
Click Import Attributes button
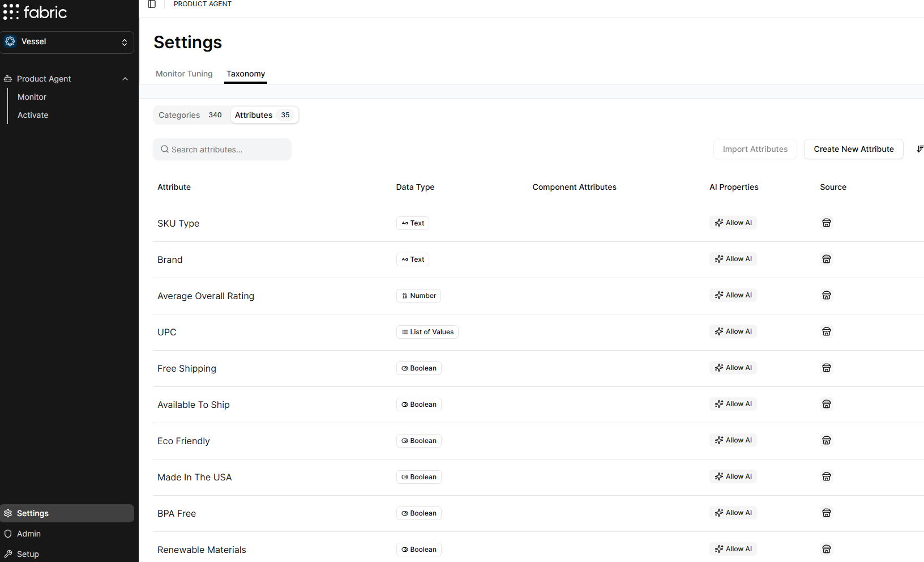point(755,149)
